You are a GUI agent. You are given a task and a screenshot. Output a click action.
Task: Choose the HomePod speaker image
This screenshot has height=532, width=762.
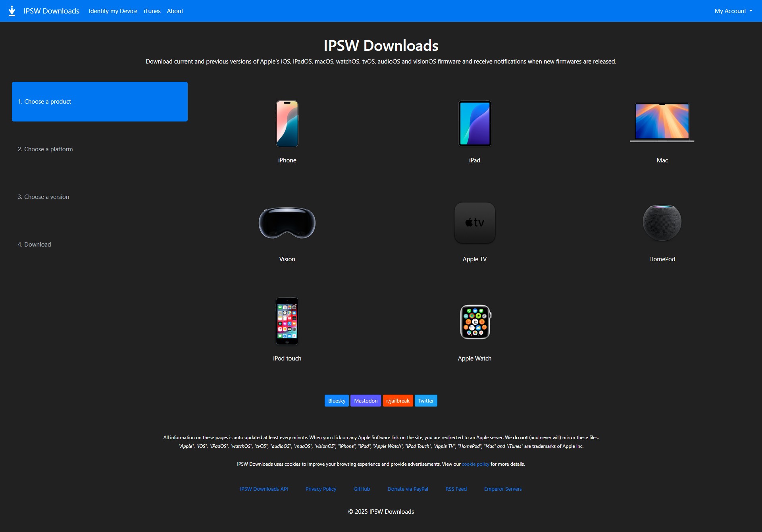pos(662,223)
